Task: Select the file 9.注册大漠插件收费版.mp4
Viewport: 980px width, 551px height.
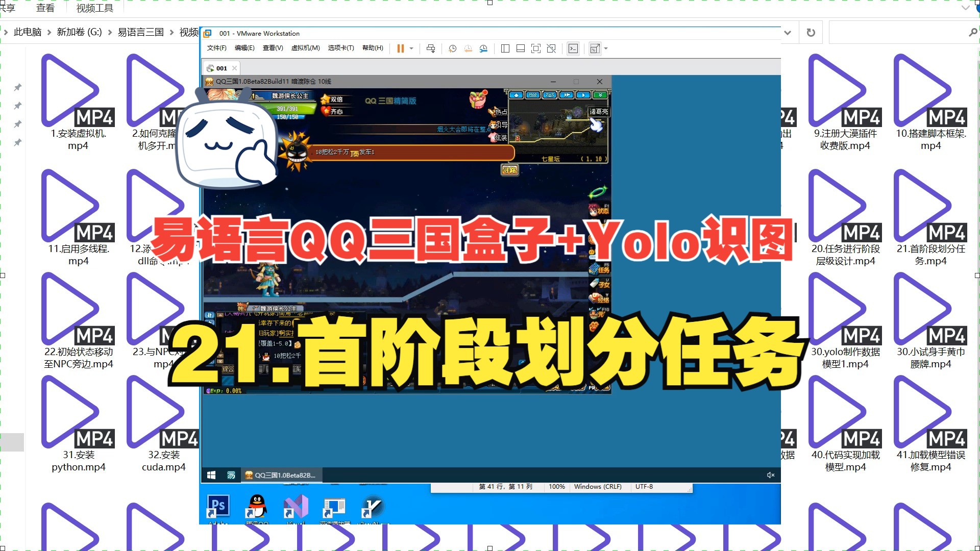Action: tap(845, 102)
